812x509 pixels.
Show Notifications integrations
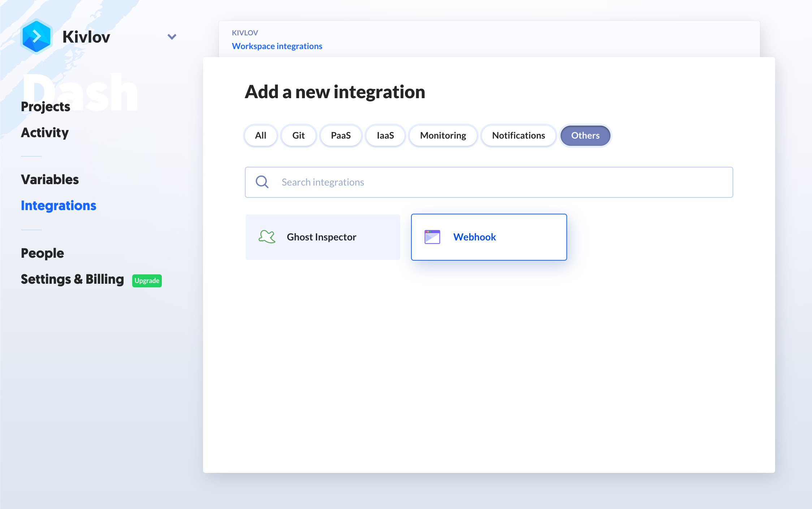518,135
